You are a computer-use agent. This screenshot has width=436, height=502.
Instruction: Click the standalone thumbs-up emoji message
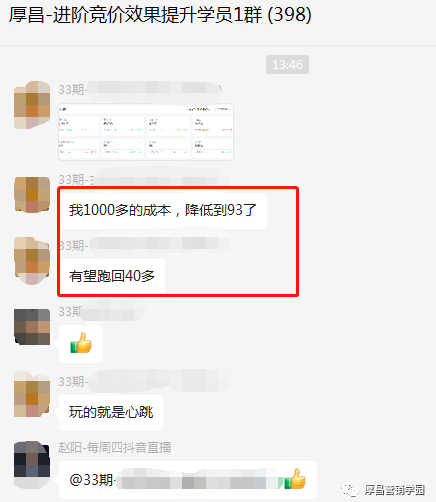tap(81, 343)
